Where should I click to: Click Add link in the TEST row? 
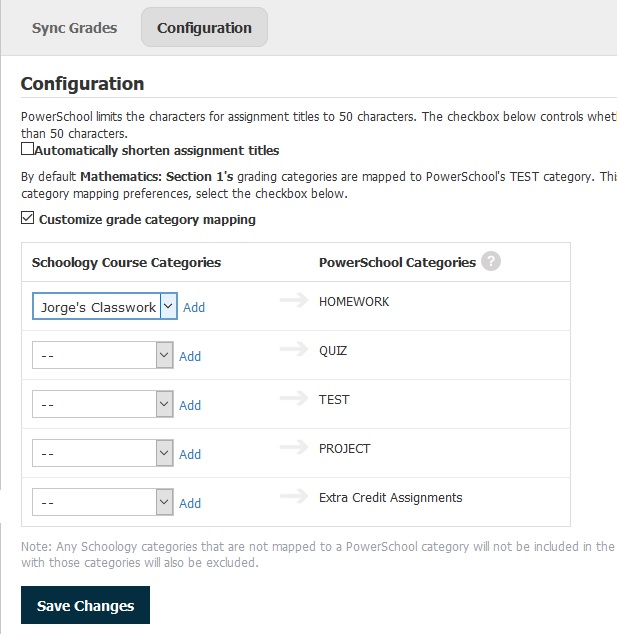[x=190, y=405]
